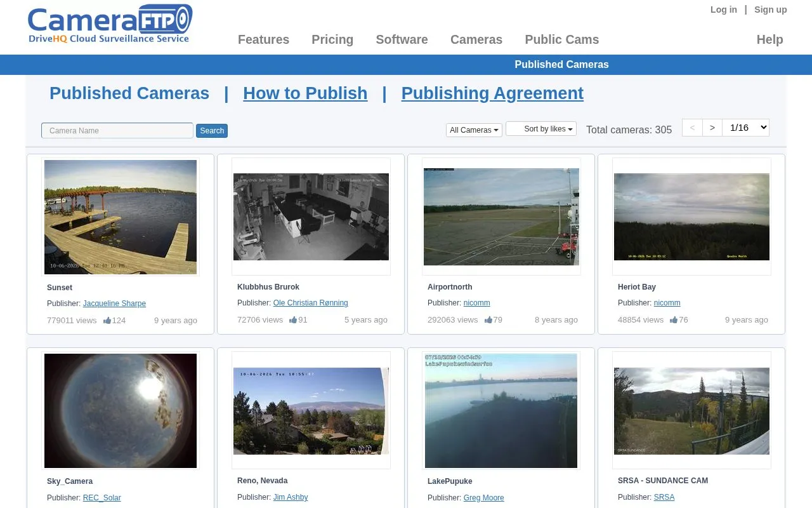Click thumbs-up icon for Airportnorth
The height and width of the screenshot is (508, 812).
pos(488,320)
